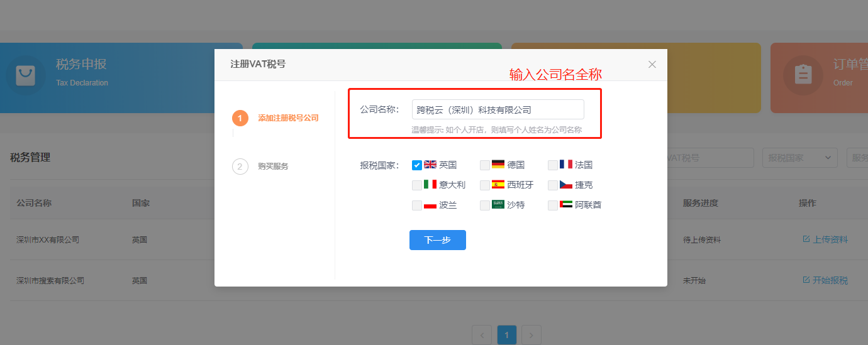Open the 订单管理 Order card
868x345 pixels.
click(819, 78)
